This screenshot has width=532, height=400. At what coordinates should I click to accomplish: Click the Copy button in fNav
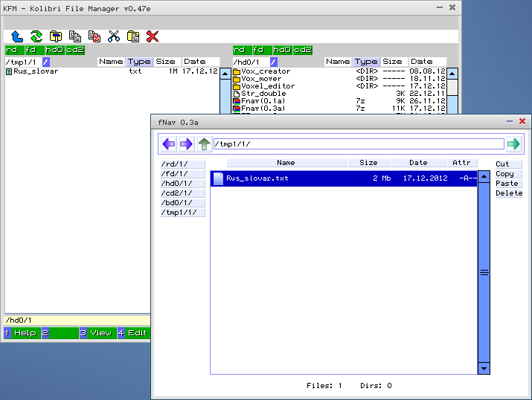click(508, 174)
